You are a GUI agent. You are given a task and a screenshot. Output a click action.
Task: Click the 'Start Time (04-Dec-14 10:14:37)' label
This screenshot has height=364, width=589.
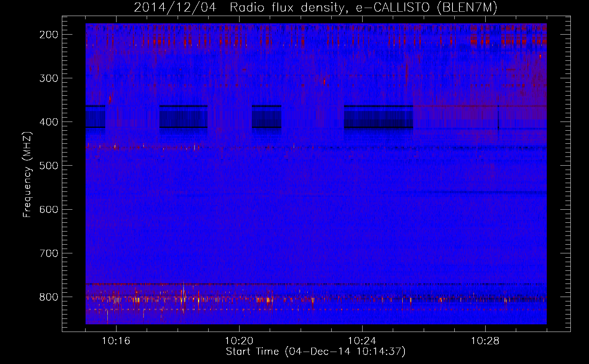tap(316, 352)
